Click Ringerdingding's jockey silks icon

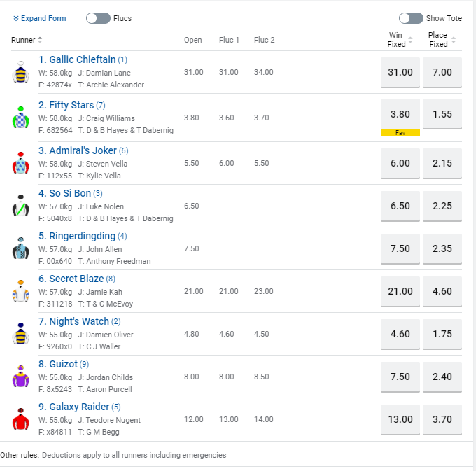click(20, 248)
